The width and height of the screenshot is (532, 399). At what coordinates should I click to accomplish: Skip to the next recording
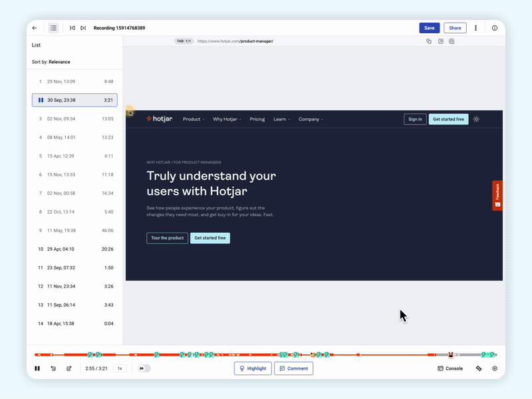[83, 28]
